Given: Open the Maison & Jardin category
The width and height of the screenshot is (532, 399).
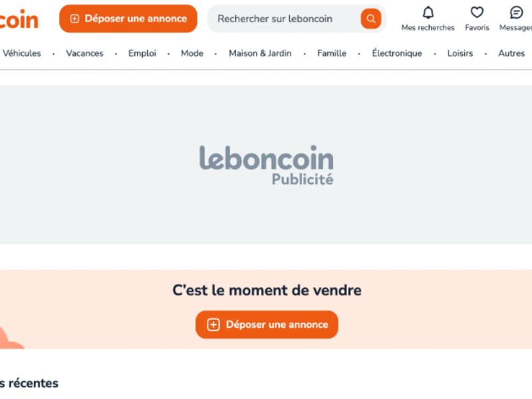Looking at the screenshot, I should pos(260,53).
